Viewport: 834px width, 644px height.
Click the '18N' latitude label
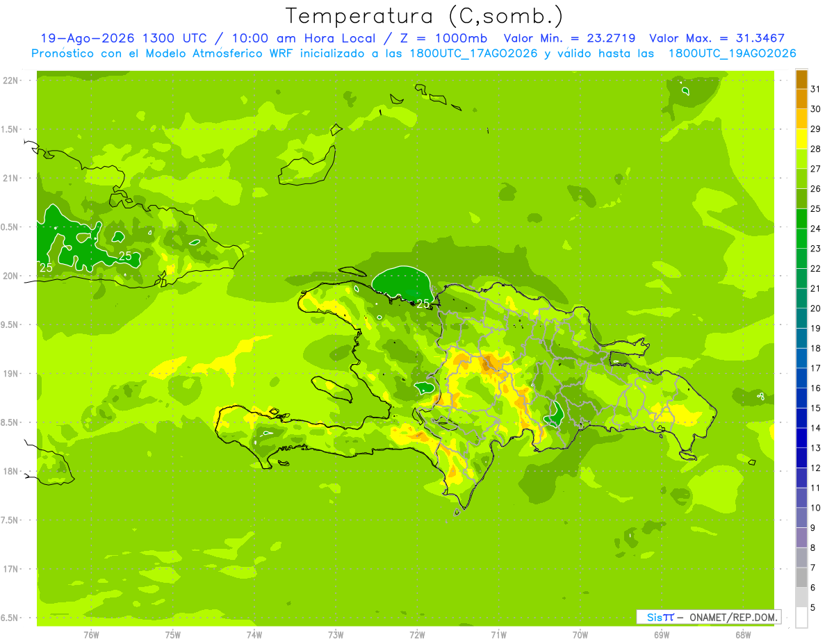click(x=10, y=471)
